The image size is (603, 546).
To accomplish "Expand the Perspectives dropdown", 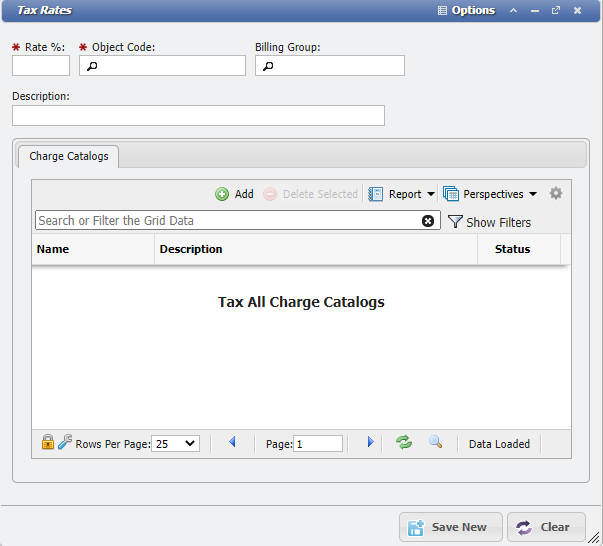I will tap(490, 194).
